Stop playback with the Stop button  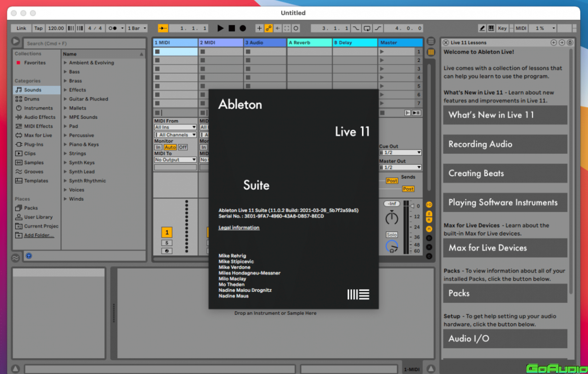(232, 28)
